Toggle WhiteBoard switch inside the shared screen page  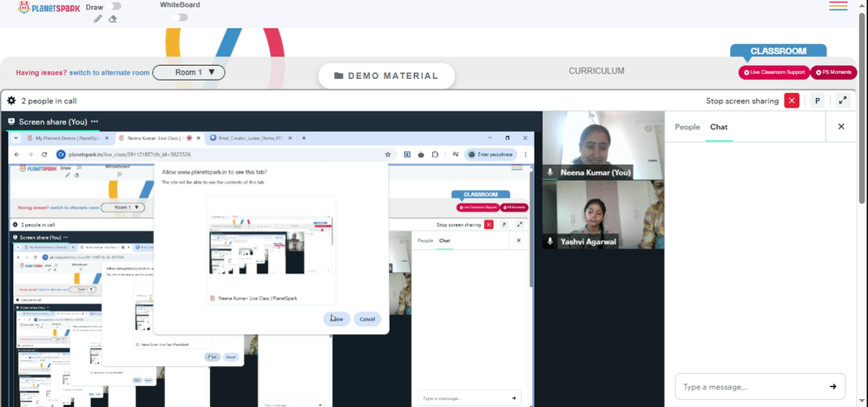coord(117,174)
